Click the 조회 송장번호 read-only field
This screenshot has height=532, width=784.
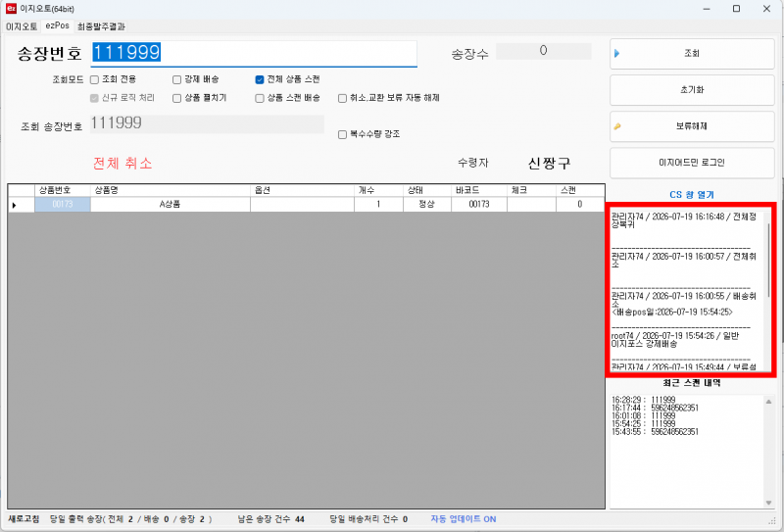pos(207,123)
